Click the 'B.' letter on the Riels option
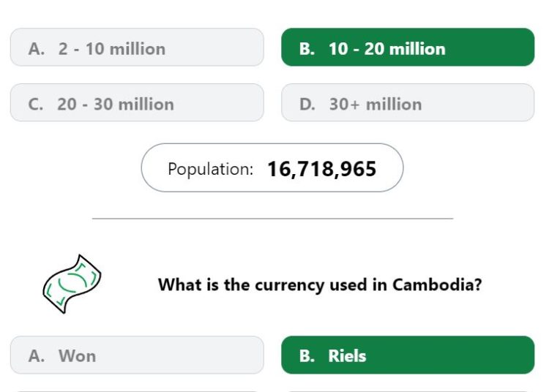 pos(307,356)
